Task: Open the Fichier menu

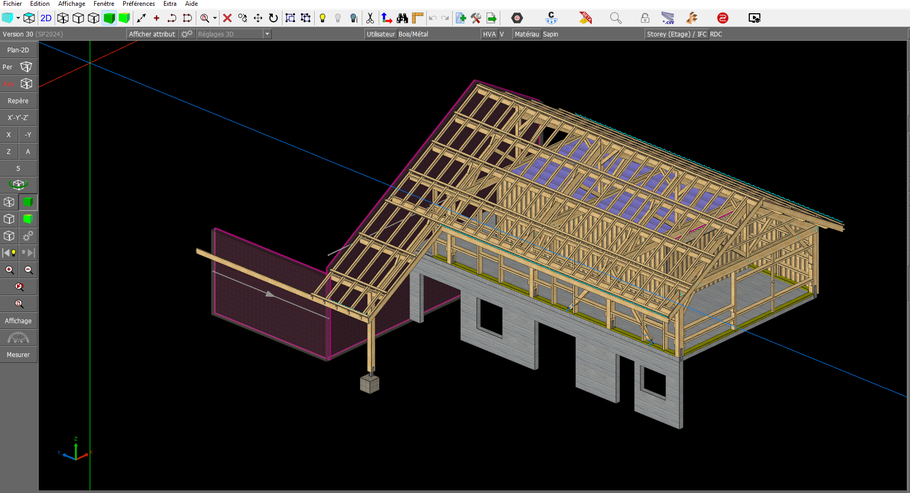Action: click(x=12, y=4)
